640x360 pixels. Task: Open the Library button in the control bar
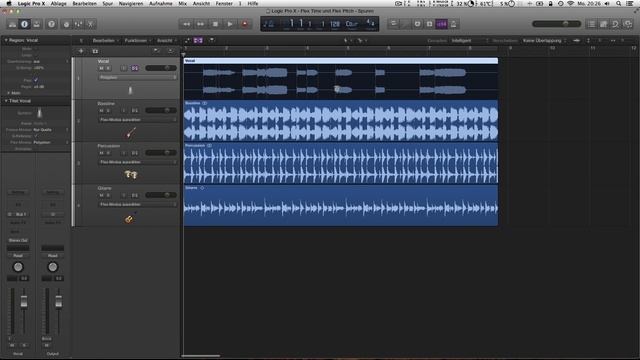coord(12,24)
